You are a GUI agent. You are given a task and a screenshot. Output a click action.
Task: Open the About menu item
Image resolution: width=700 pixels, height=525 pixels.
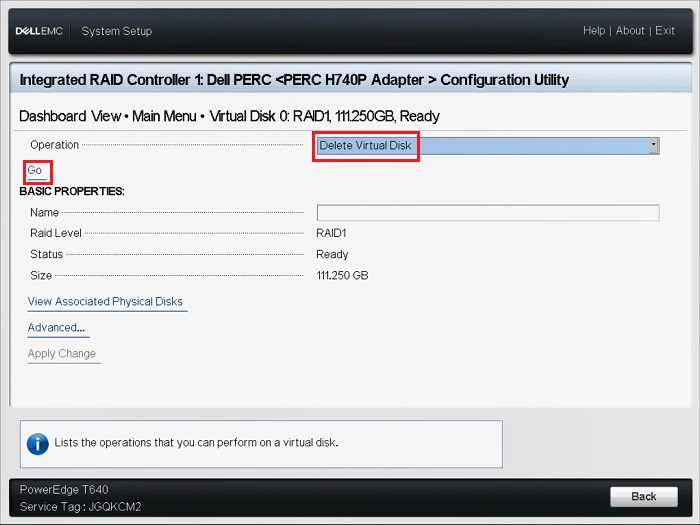click(630, 30)
